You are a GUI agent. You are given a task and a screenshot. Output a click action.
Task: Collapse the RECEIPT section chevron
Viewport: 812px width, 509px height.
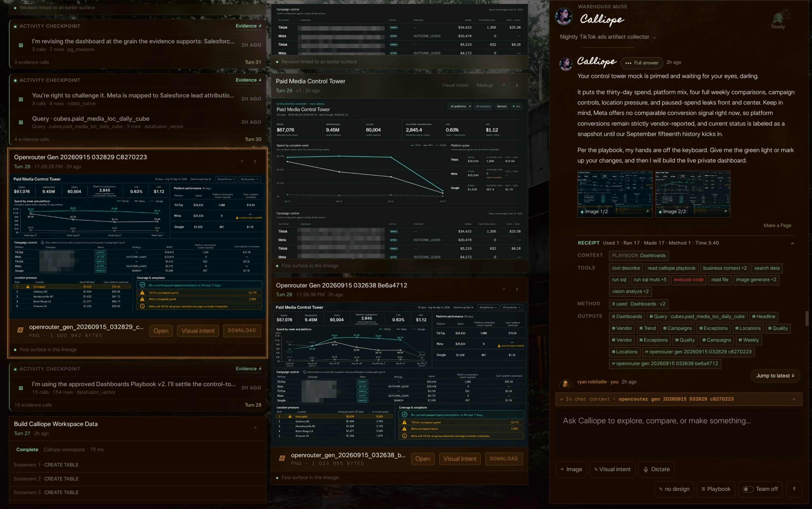[792, 243]
